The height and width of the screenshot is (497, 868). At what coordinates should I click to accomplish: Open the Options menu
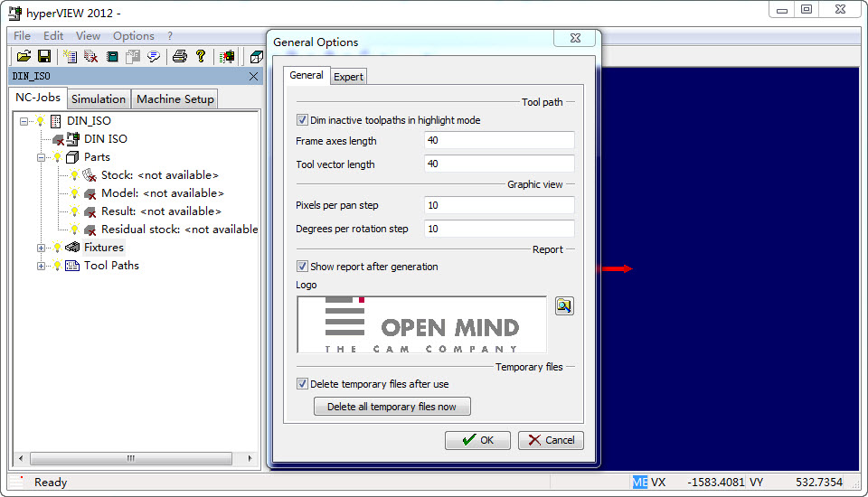(x=134, y=36)
